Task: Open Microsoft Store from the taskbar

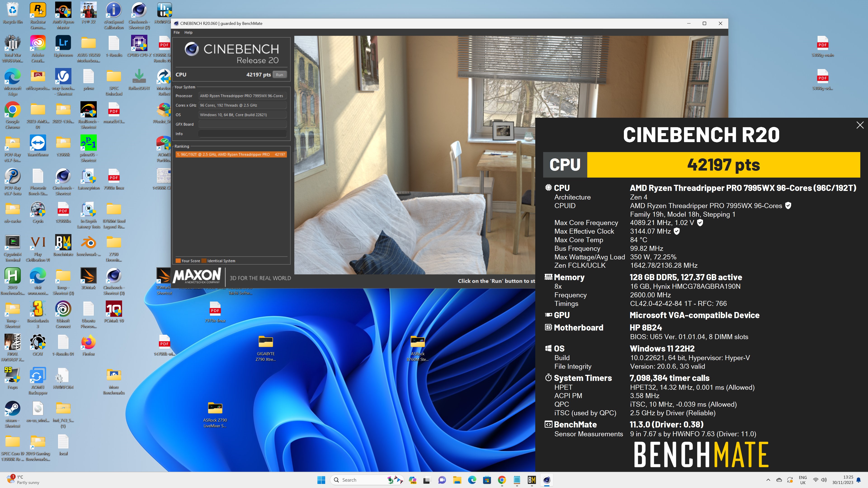Action: click(487, 480)
